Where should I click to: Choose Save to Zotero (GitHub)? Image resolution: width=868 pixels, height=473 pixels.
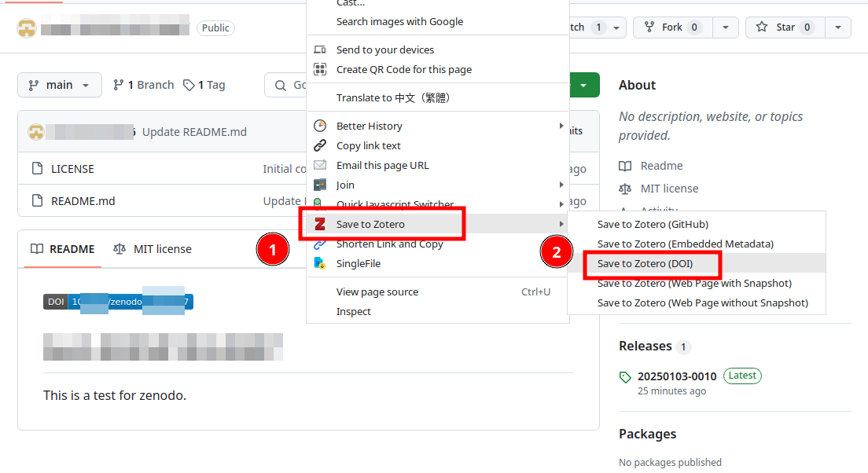pos(653,224)
